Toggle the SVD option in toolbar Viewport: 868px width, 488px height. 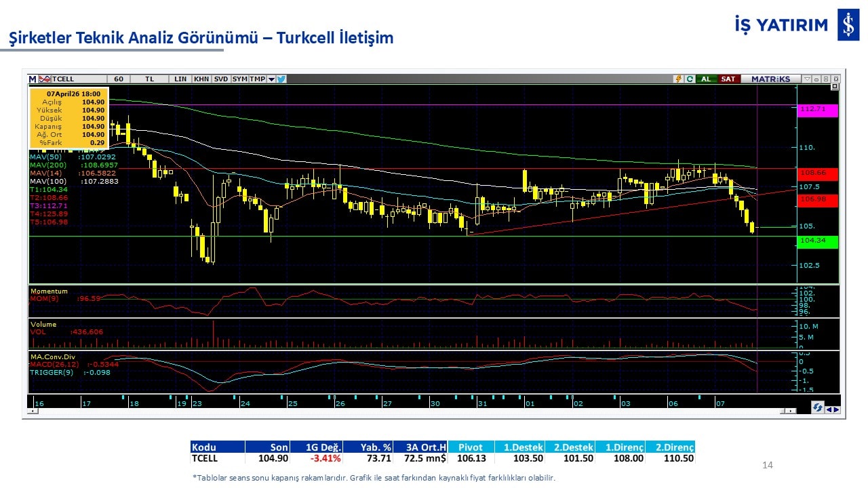point(221,79)
